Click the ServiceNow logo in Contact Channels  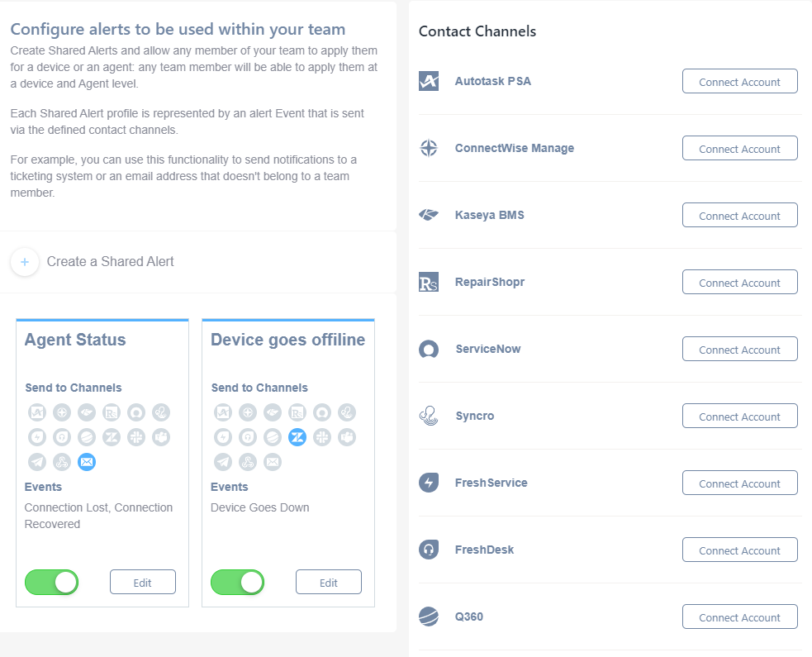pos(429,349)
